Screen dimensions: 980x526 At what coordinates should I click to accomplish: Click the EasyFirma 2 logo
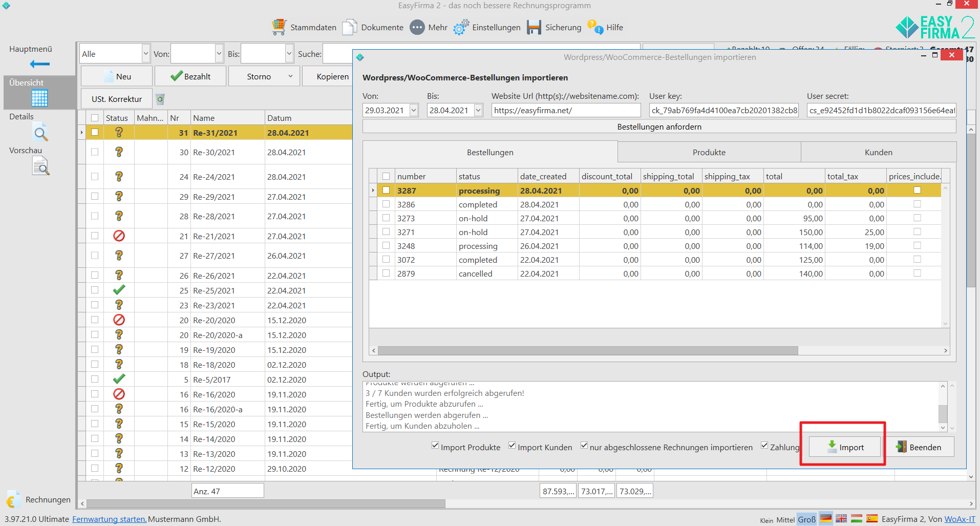pos(935,28)
